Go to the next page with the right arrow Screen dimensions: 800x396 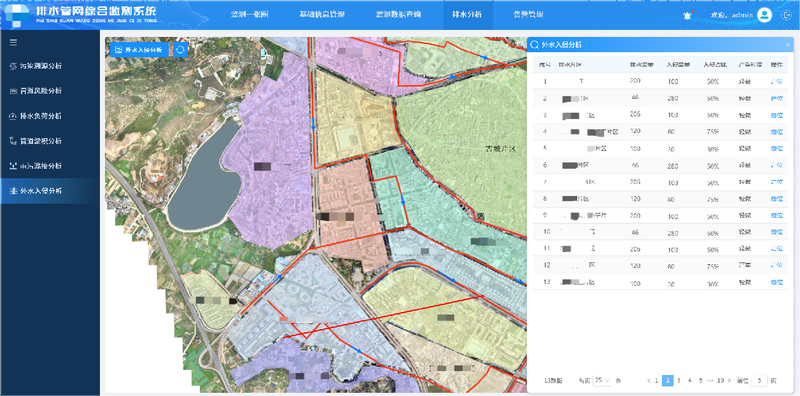coord(730,380)
